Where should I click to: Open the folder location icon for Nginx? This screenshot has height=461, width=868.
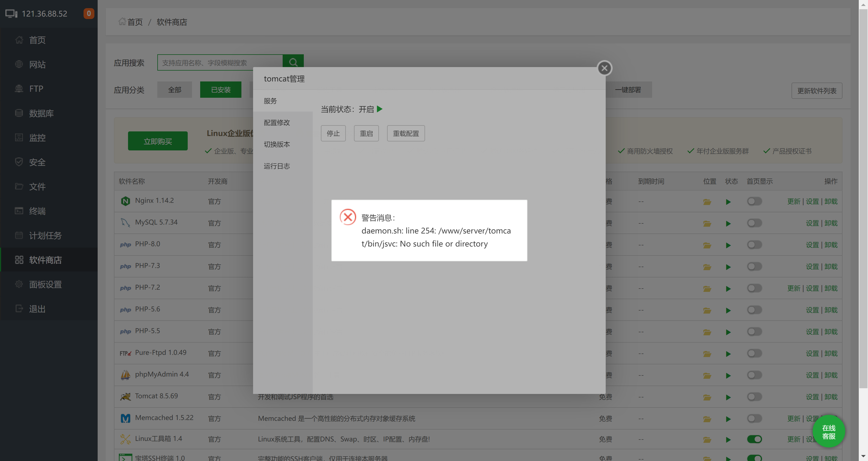pos(707,201)
